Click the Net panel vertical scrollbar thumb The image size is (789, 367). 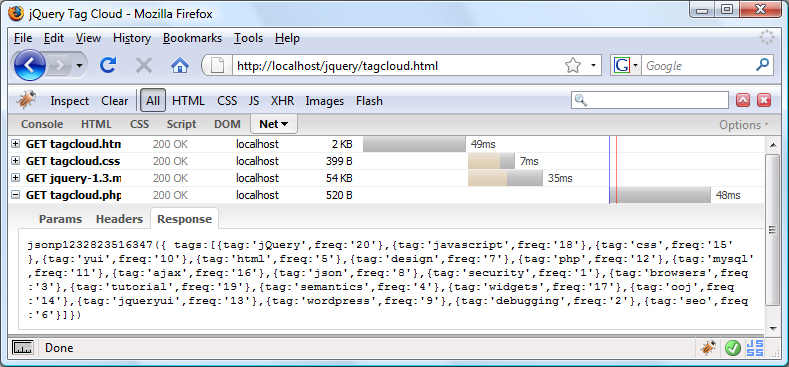[x=773, y=230]
